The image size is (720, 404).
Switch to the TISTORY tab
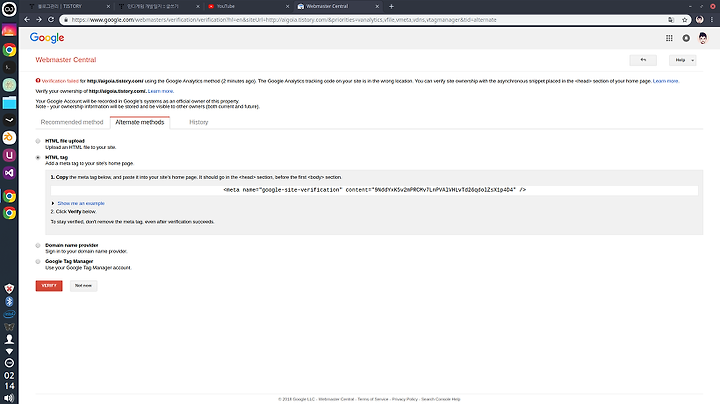click(68, 6)
